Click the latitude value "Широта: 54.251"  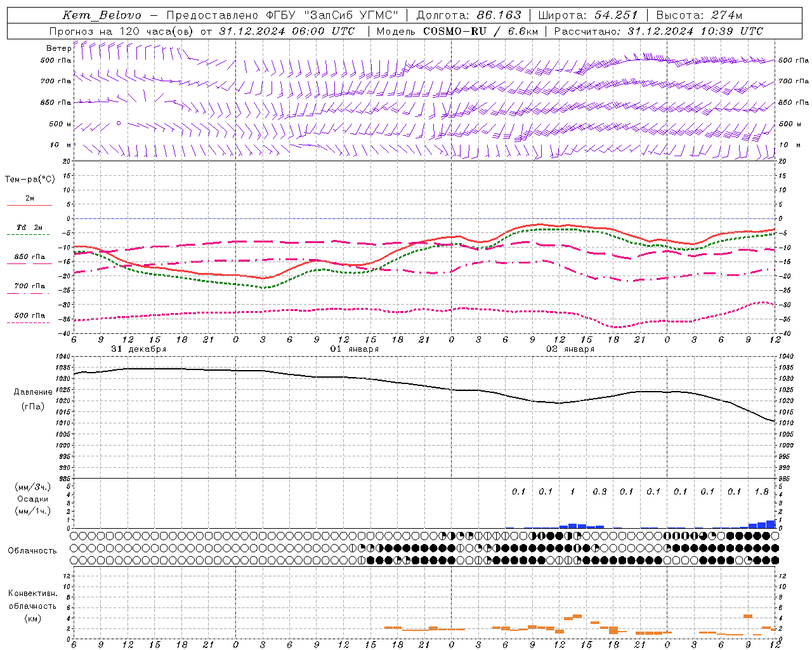coord(587,15)
